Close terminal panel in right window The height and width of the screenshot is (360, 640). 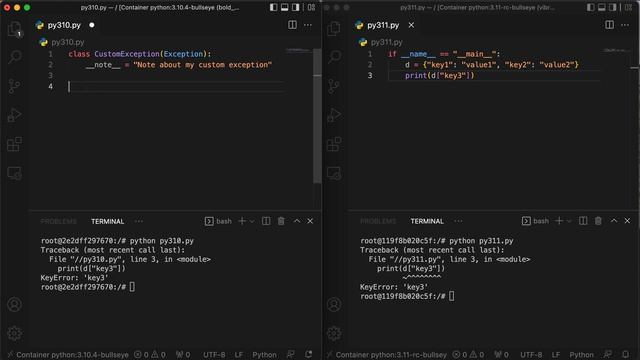[x=627, y=221]
